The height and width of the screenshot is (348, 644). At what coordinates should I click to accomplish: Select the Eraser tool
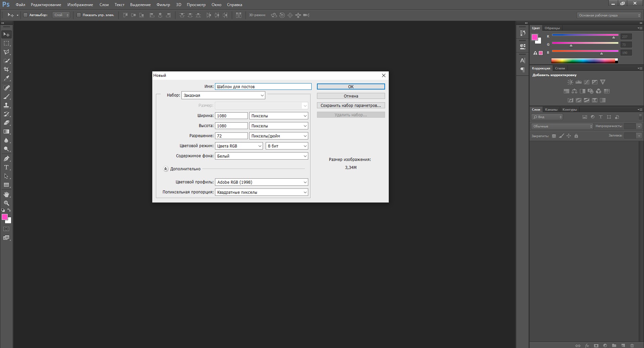(6, 123)
